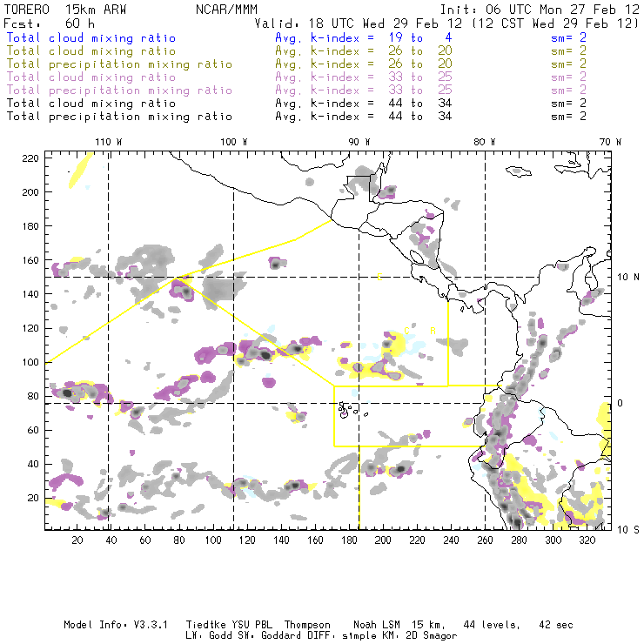Click the '80 W' longitude label
The height and width of the screenshot is (644, 644).
[x=484, y=142]
